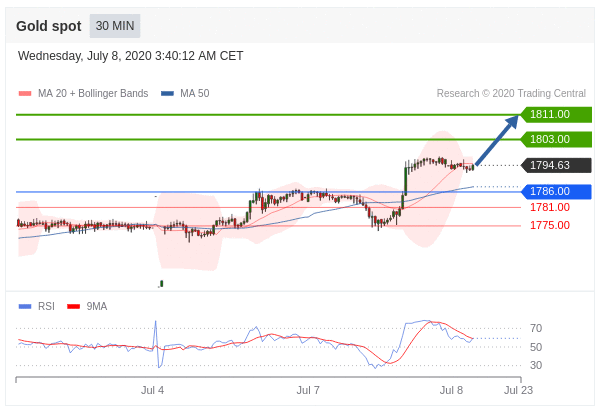Click the date 'Wednesday, July 8, 2020 3:40:12 AM CET'
Screen dimensions: 600x406
(x=130, y=56)
